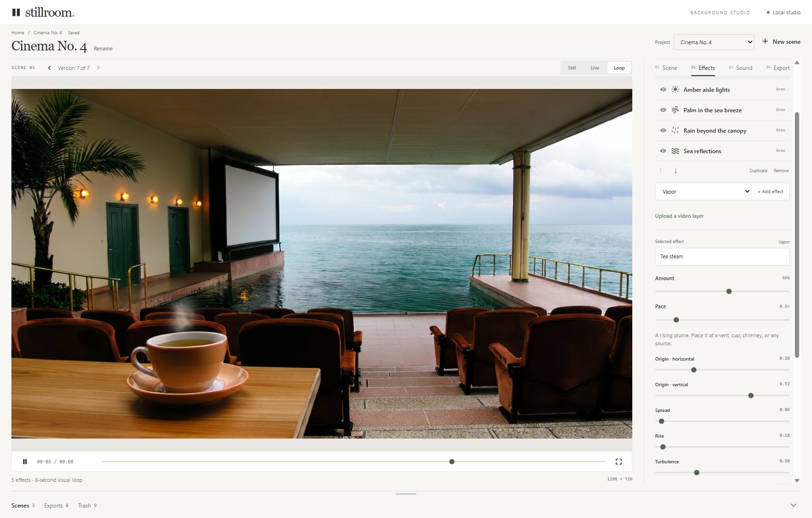
Task: Click the waves icon for Sea reflections
Action: coord(675,151)
